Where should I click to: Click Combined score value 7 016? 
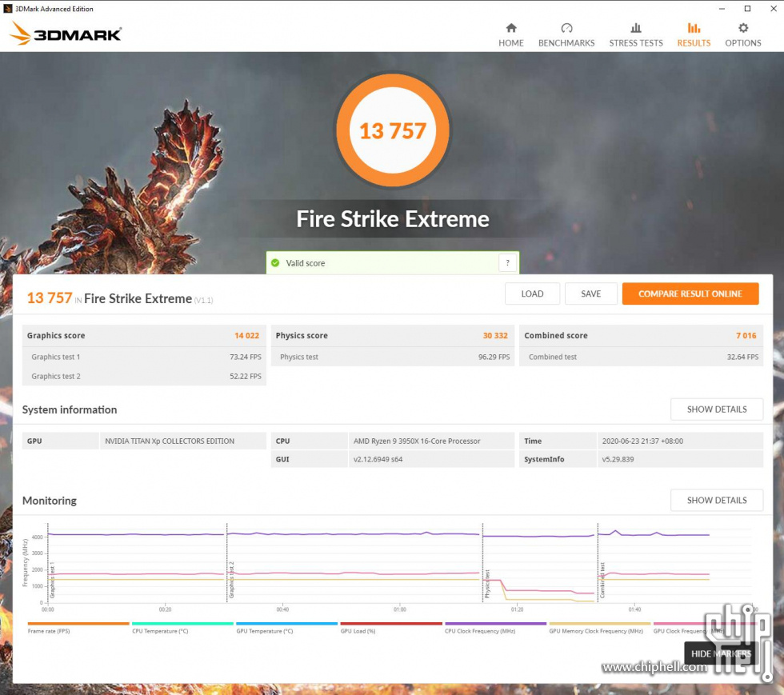coord(746,335)
